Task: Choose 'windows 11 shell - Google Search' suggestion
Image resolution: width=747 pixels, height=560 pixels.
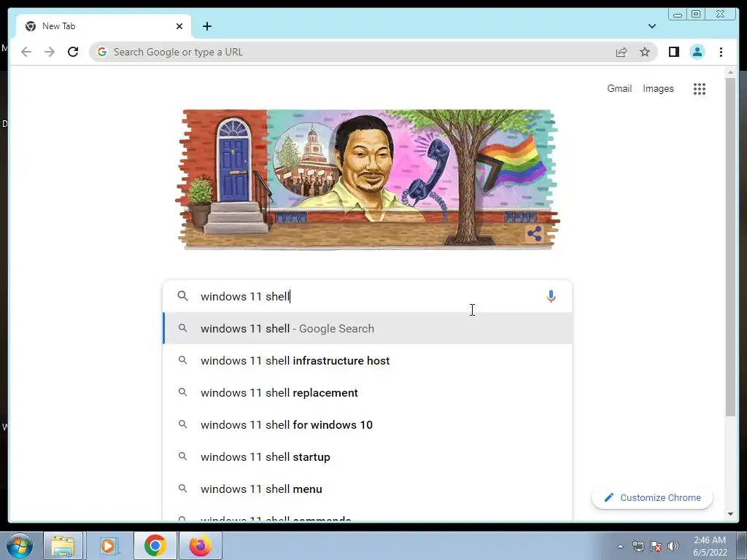Action: click(367, 329)
